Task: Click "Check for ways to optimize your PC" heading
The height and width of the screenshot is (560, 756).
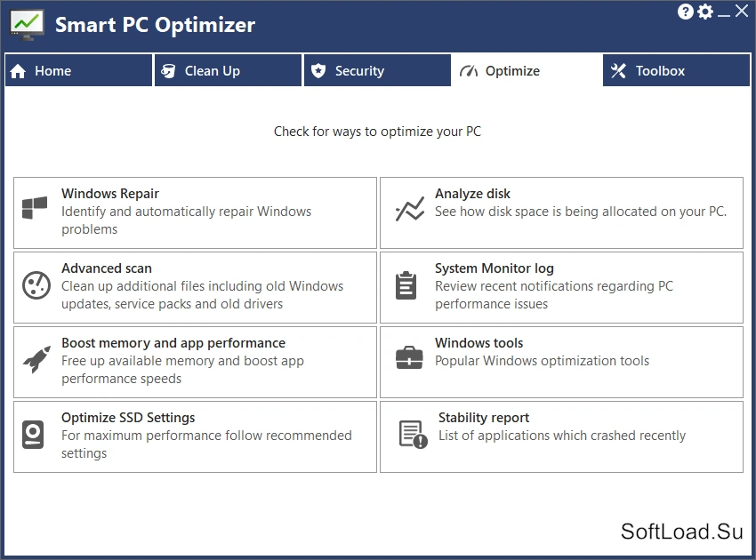Action: click(377, 132)
